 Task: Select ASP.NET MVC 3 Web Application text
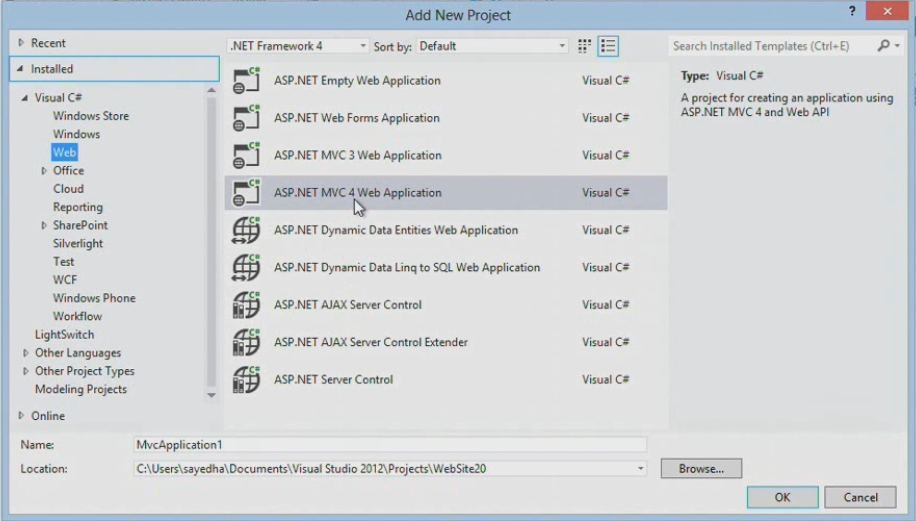pyautogui.click(x=358, y=155)
